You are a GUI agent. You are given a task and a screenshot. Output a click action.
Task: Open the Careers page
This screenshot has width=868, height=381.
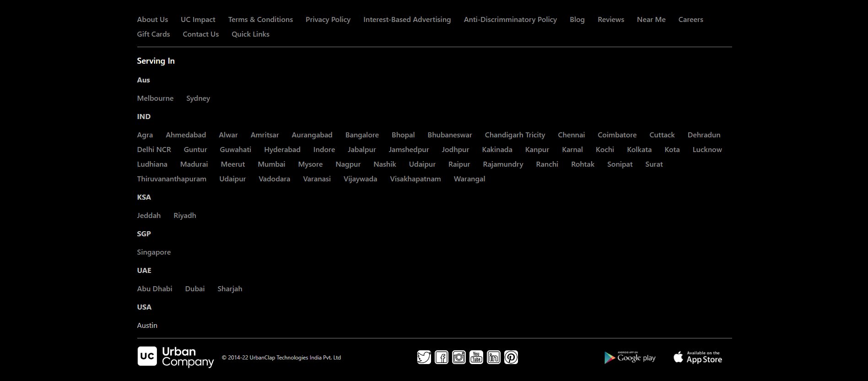pos(690,20)
